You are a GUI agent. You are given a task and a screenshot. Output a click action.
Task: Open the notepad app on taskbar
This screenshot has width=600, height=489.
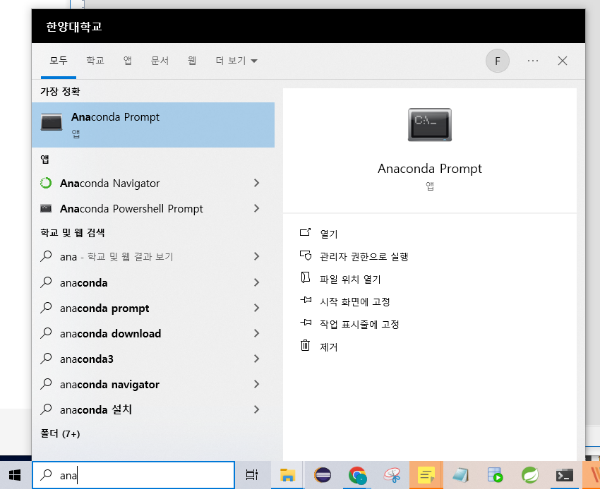461,475
